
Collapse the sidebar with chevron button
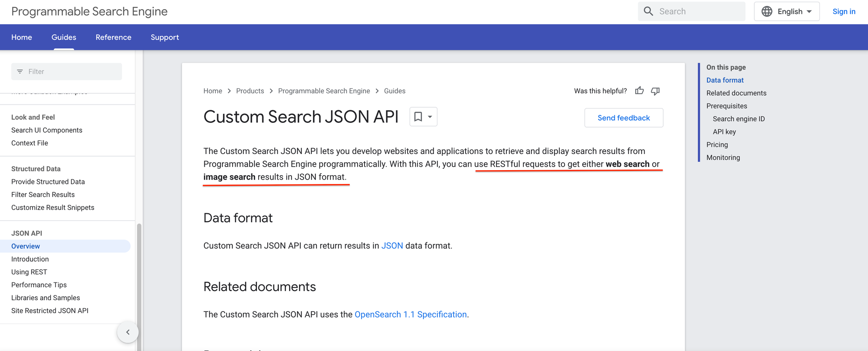(x=128, y=332)
